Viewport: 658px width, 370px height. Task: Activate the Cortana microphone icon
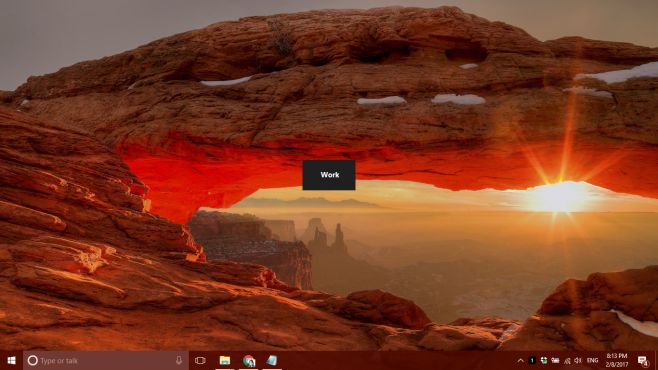click(x=179, y=360)
